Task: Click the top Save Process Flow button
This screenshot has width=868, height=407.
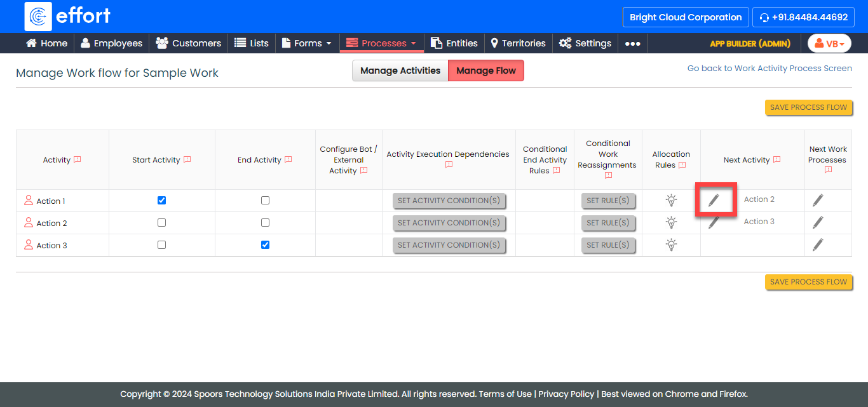Action: click(808, 107)
